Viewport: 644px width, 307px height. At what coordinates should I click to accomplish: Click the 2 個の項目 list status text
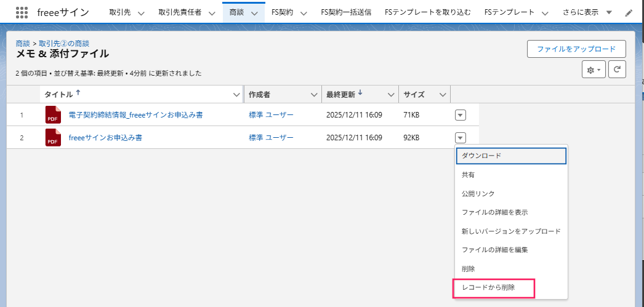pyautogui.click(x=33, y=73)
